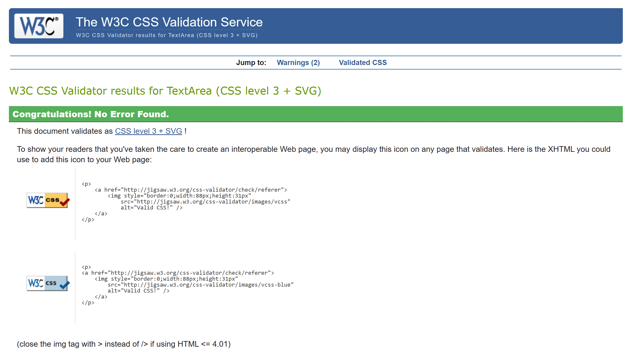630x364 pixels.
Task: Click second snippet's img style line
Action: (166, 279)
